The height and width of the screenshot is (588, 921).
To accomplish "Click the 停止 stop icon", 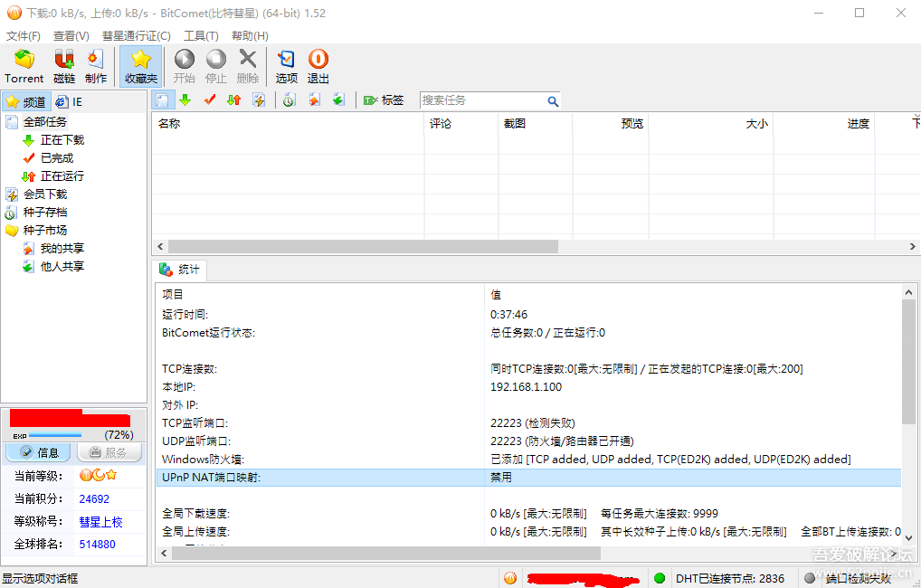I will [215, 65].
